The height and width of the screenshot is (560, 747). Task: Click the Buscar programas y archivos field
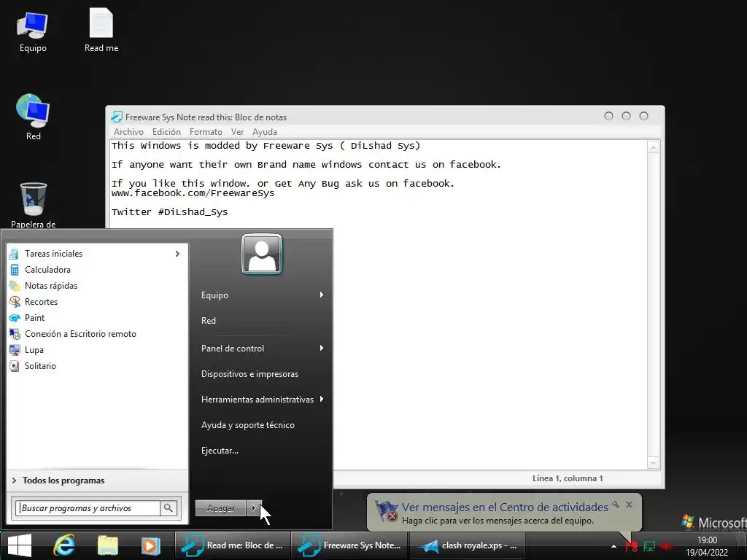(88, 508)
